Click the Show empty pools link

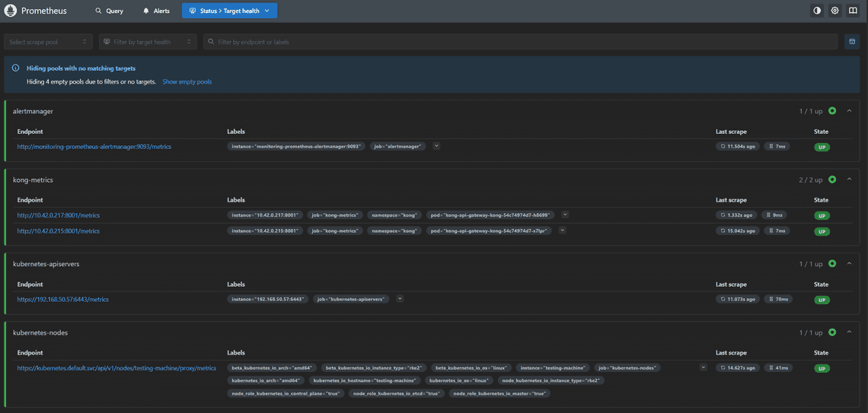pos(187,81)
